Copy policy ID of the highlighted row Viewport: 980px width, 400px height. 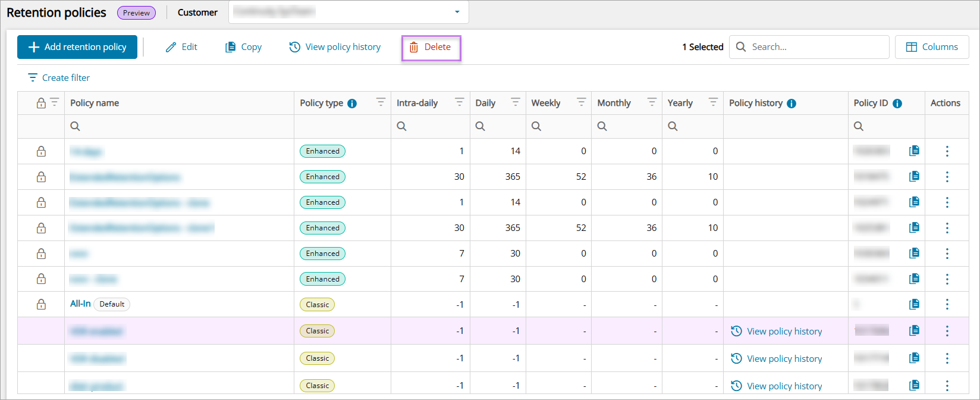point(915,330)
